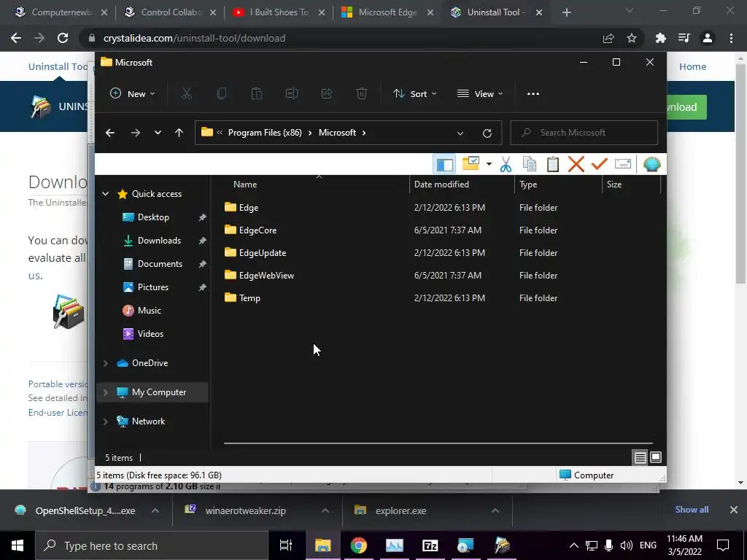The image size is (747, 560).
Task: Click the Rename icon in command bar
Action: 292,94
